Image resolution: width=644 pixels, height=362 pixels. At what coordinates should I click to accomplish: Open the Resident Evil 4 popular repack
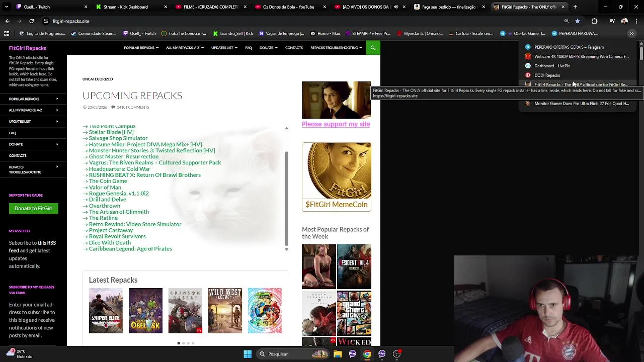click(354, 266)
